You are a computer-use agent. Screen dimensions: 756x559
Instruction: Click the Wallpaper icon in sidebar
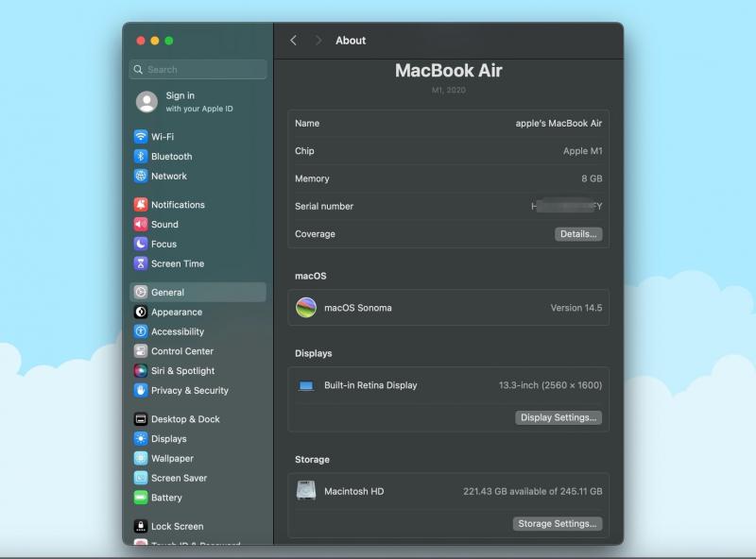pos(140,458)
